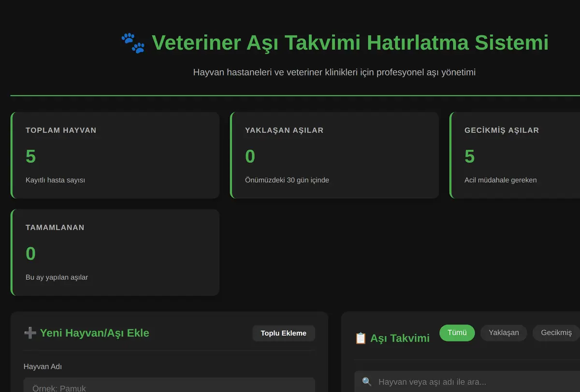Click the 'Yeni Hayvan/Aşı Ekle' heading
This screenshot has width=580, height=392.
click(95, 333)
